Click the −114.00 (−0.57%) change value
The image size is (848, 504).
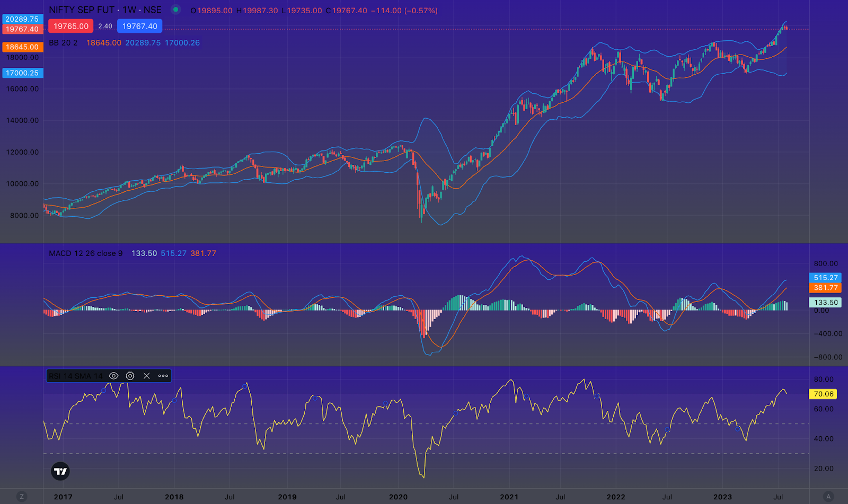tap(404, 11)
